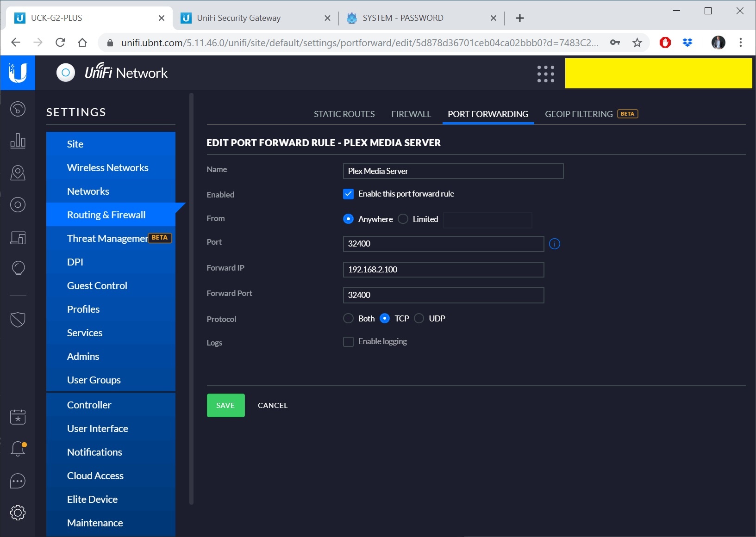The height and width of the screenshot is (537, 756).
Task: Open the shield protection icon
Action: pyautogui.click(x=18, y=319)
